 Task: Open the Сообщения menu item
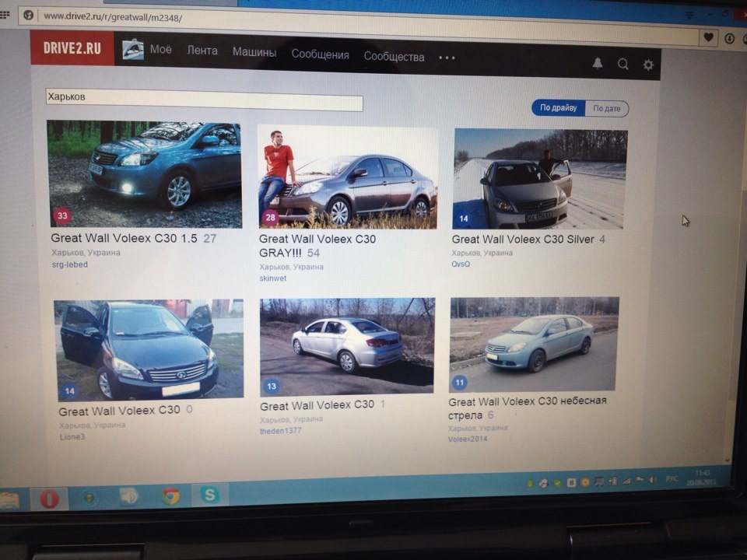coord(320,54)
